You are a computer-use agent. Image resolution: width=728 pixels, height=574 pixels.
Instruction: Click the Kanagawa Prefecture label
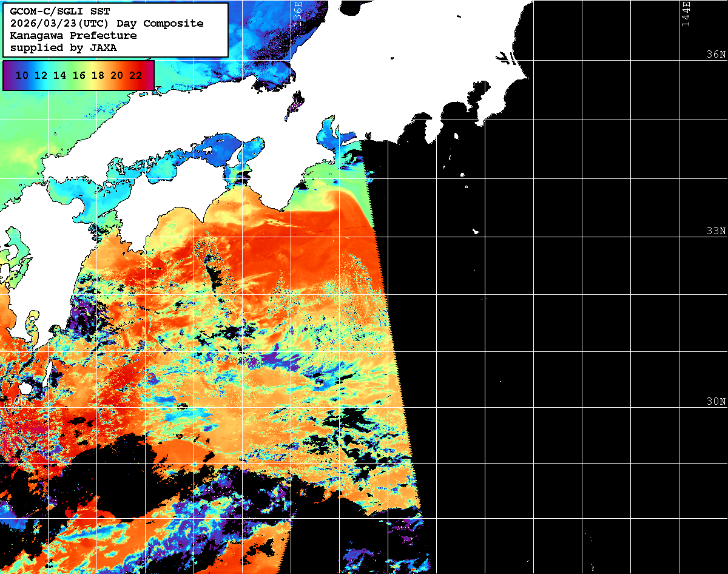click(73, 36)
